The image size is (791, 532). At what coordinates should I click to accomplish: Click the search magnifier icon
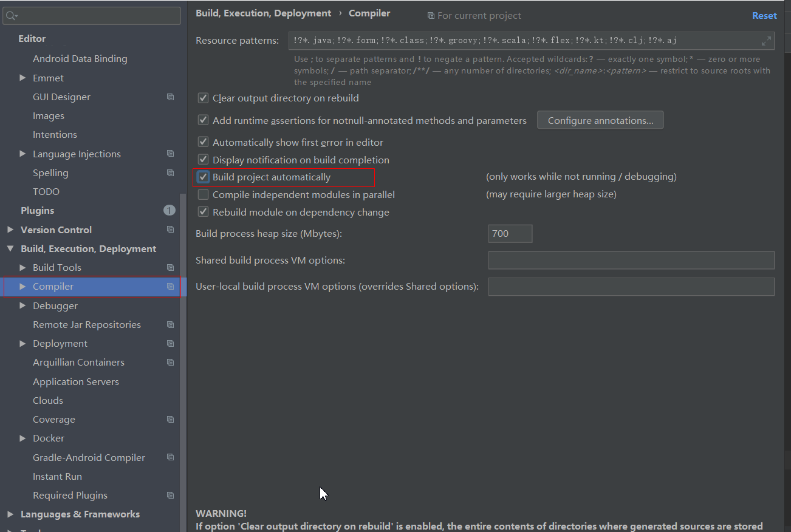[12, 16]
